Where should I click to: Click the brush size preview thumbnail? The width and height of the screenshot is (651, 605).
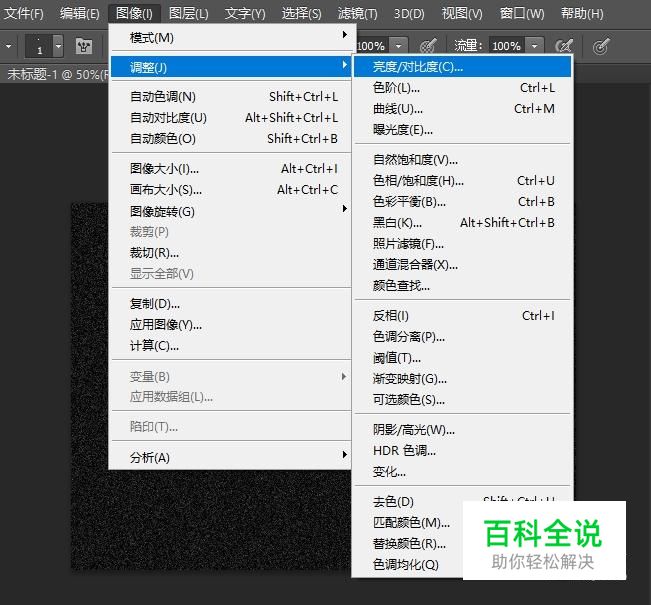39,46
